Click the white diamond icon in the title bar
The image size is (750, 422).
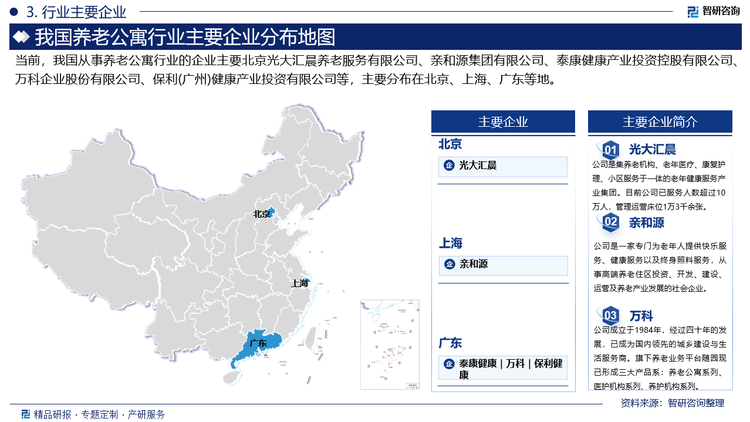[x=21, y=37]
